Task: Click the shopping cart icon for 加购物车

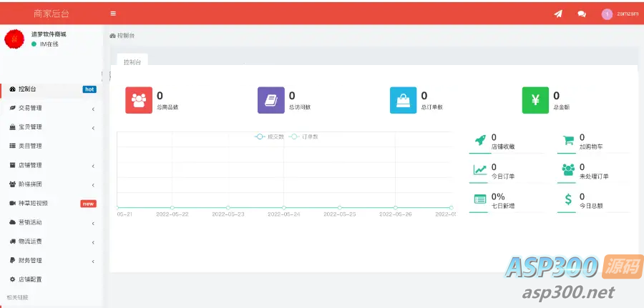Action: (x=568, y=140)
